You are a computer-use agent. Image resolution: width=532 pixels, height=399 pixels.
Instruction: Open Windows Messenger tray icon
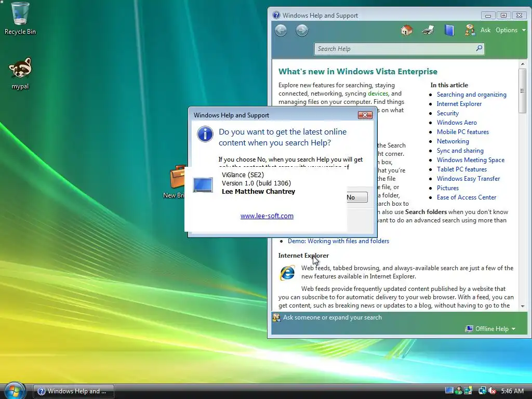click(x=458, y=391)
